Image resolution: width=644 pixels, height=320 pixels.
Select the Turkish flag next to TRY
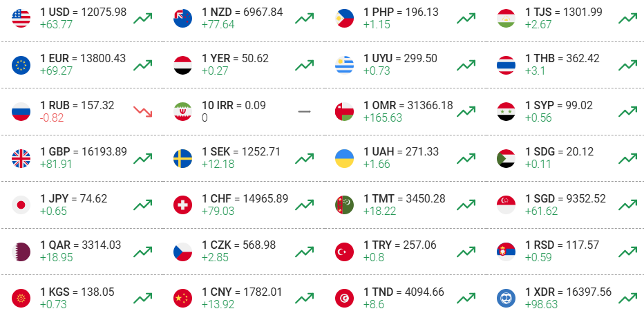click(344, 252)
